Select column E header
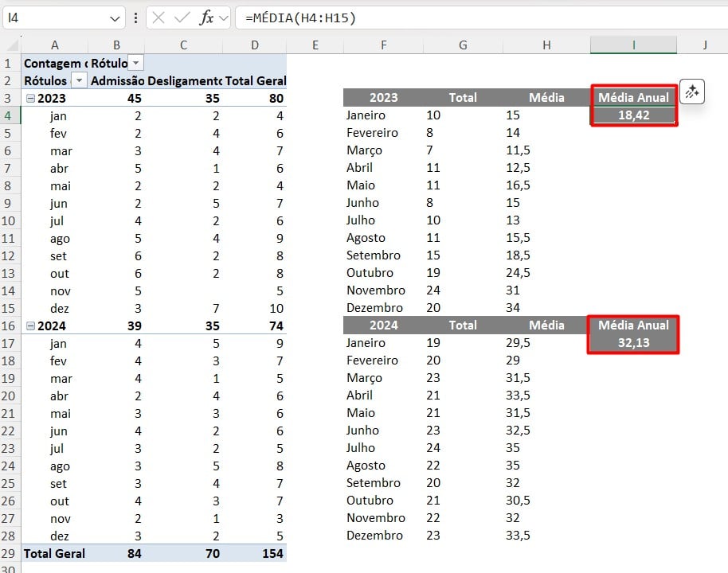This screenshot has height=573, width=728. [x=315, y=45]
